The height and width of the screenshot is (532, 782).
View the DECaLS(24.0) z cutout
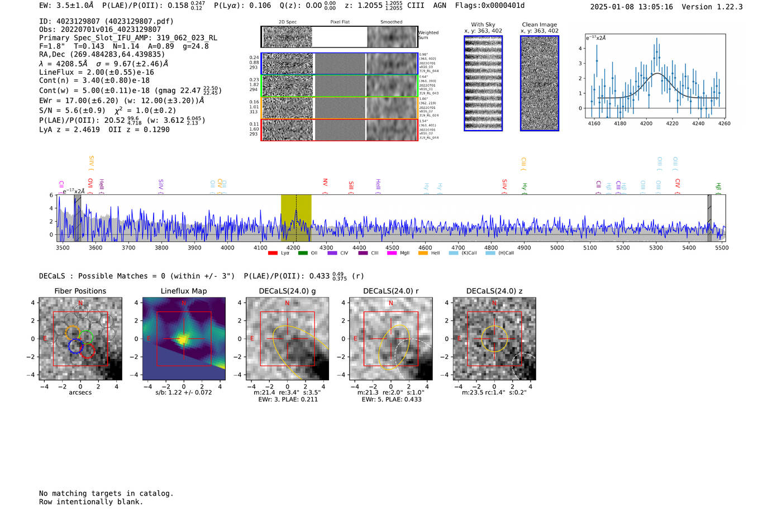tap(494, 339)
